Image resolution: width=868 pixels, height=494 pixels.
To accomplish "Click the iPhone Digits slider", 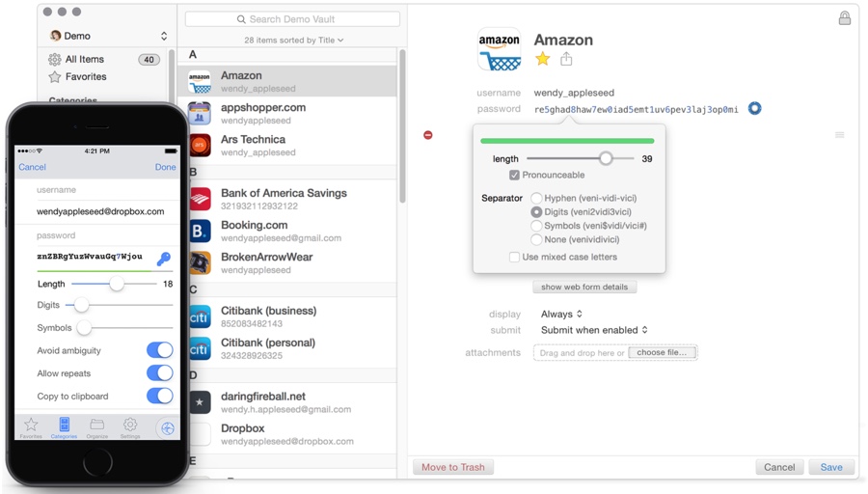I will pos(119,305).
